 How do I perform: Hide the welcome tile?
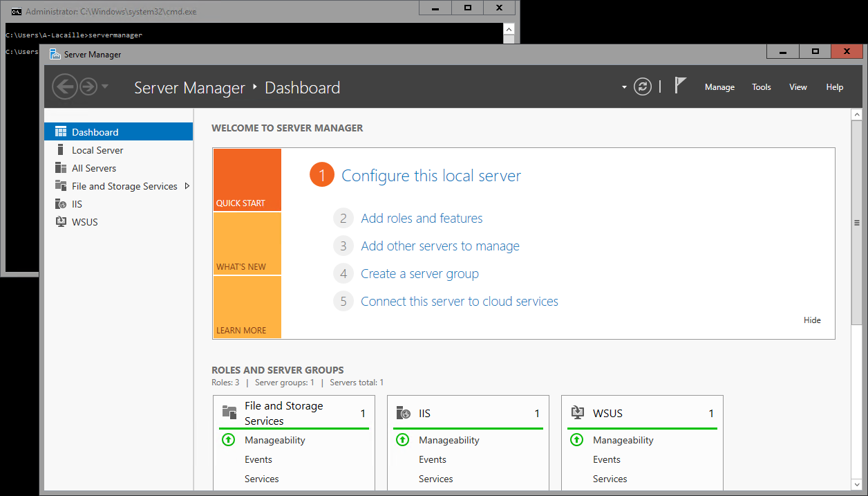pos(812,320)
